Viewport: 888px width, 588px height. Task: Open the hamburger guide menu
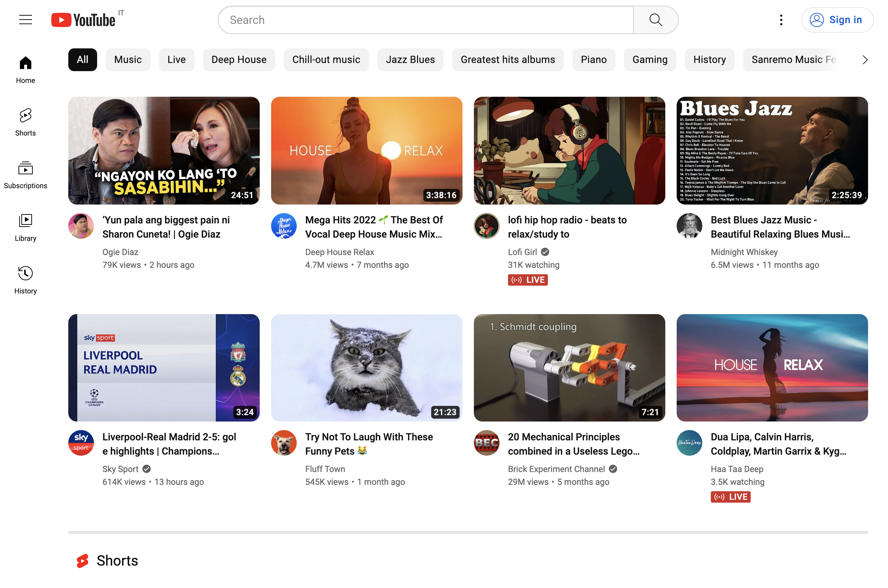[x=26, y=20]
